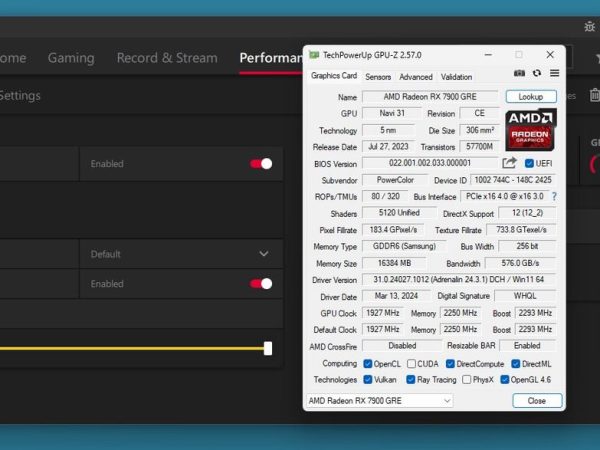The width and height of the screenshot is (600, 450).
Task: Go to the Record & Stream tab
Action: (x=167, y=58)
